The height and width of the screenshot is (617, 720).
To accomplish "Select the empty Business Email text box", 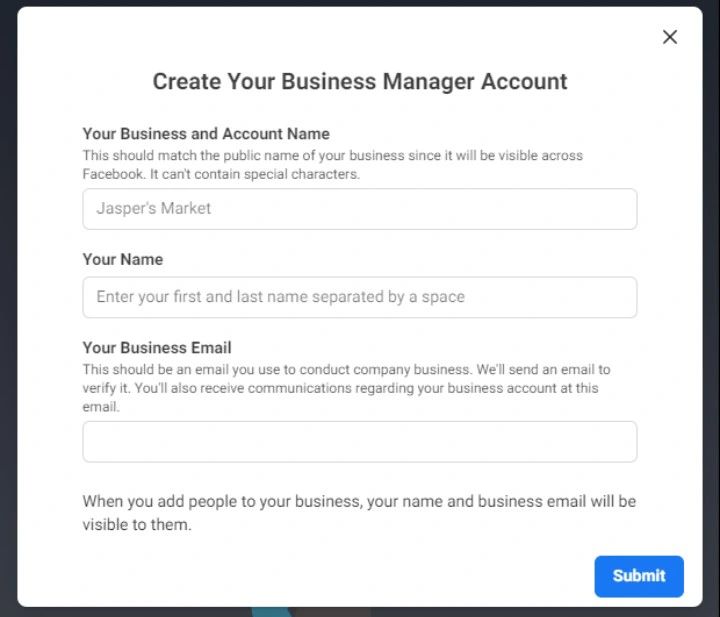I will [359, 441].
